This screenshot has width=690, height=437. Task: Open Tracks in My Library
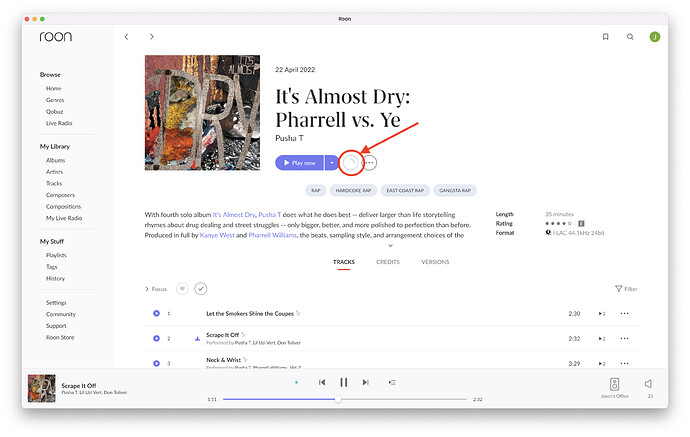[x=54, y=184]
